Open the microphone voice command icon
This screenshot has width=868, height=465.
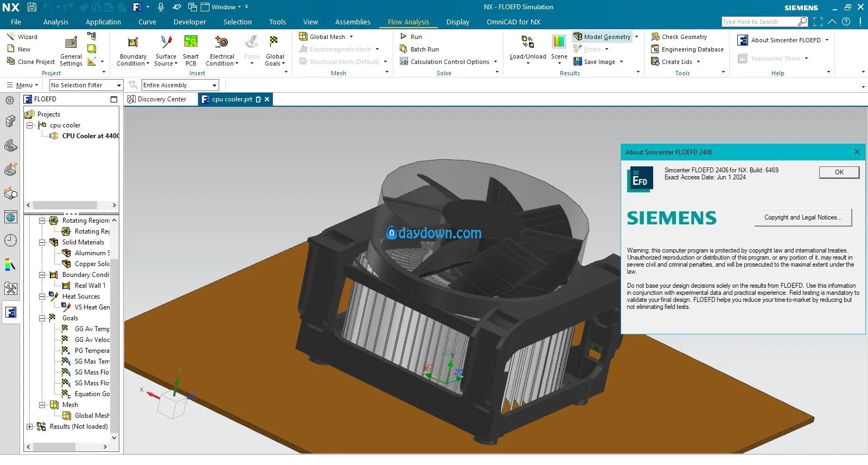(x=161, y=7)
